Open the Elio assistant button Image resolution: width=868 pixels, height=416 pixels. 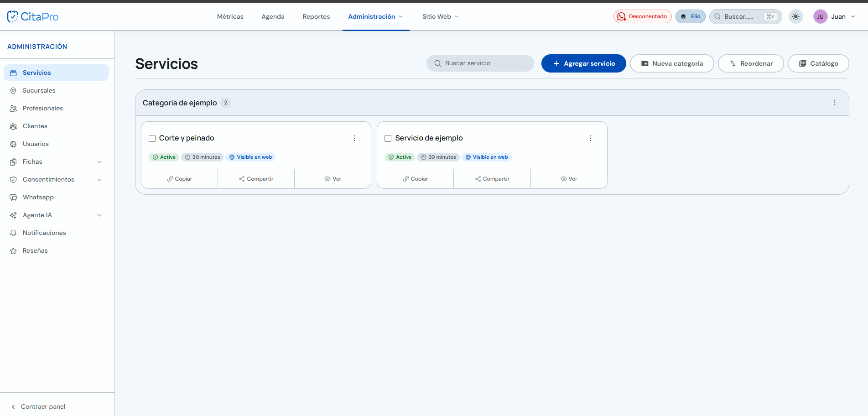(690, 16)
